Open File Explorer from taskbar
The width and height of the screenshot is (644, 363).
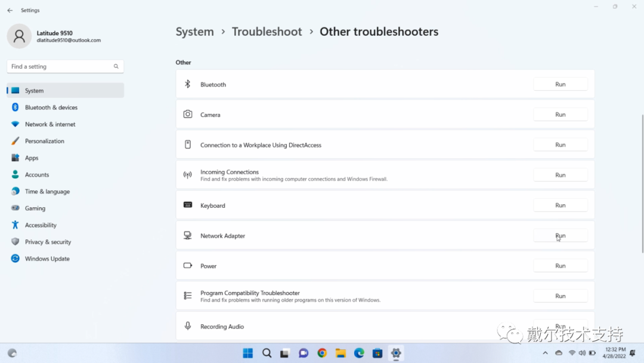coord(340,353)
